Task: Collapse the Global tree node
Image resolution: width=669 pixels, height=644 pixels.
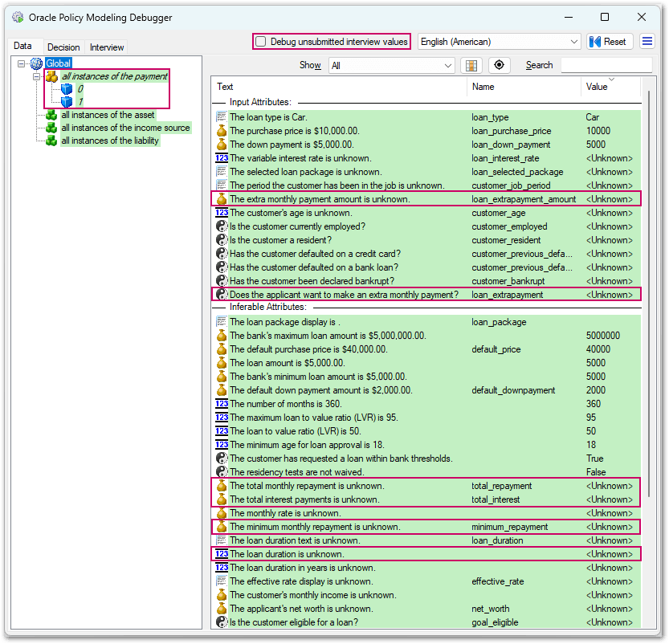Action: [x=22, y=63]
